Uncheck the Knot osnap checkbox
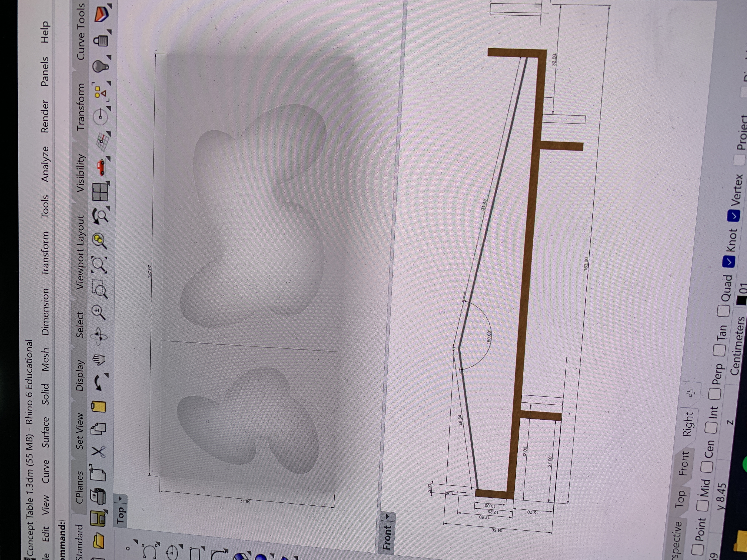Screen dimensions: 747x560 point(729,262)
